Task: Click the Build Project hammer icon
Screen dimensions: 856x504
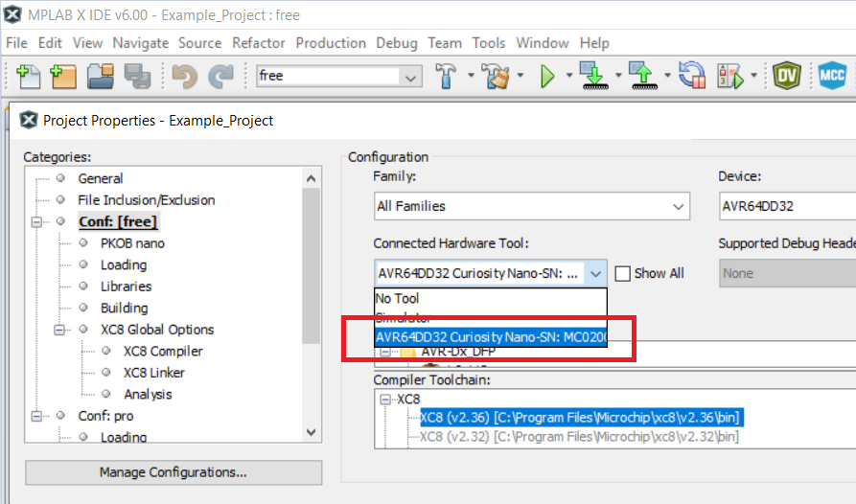Action: point(446,76)
